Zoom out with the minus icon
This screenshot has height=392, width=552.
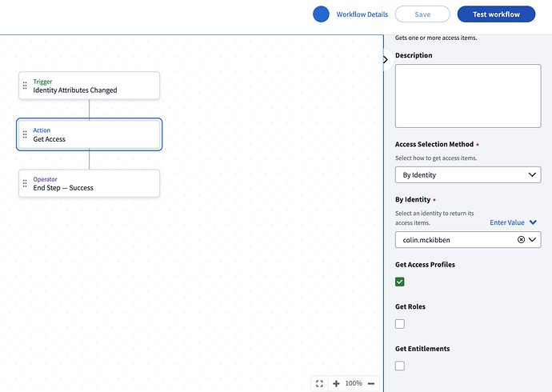click(x=371, y=383)
